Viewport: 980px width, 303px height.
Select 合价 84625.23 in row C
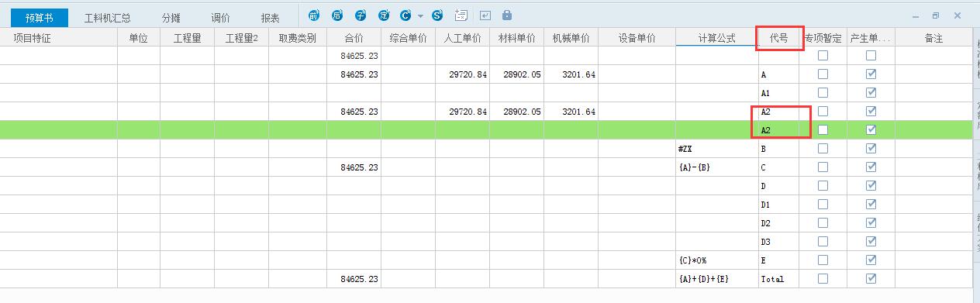pos(354,167)
